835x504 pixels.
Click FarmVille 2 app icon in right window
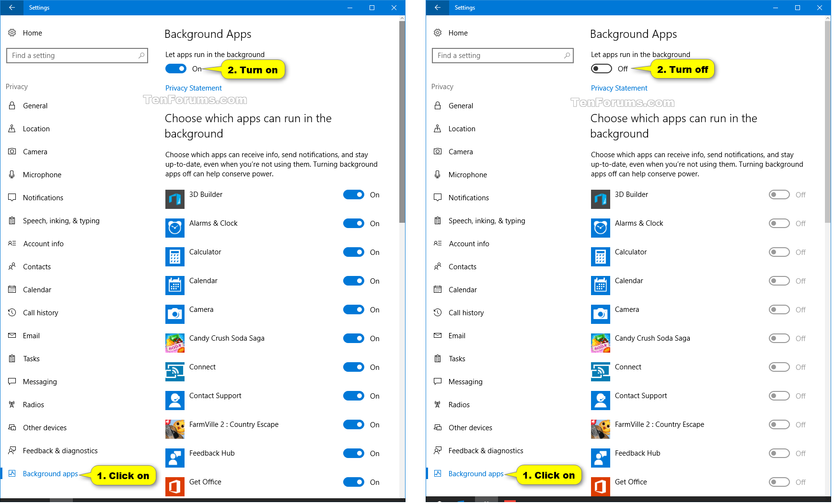[601, 429]
